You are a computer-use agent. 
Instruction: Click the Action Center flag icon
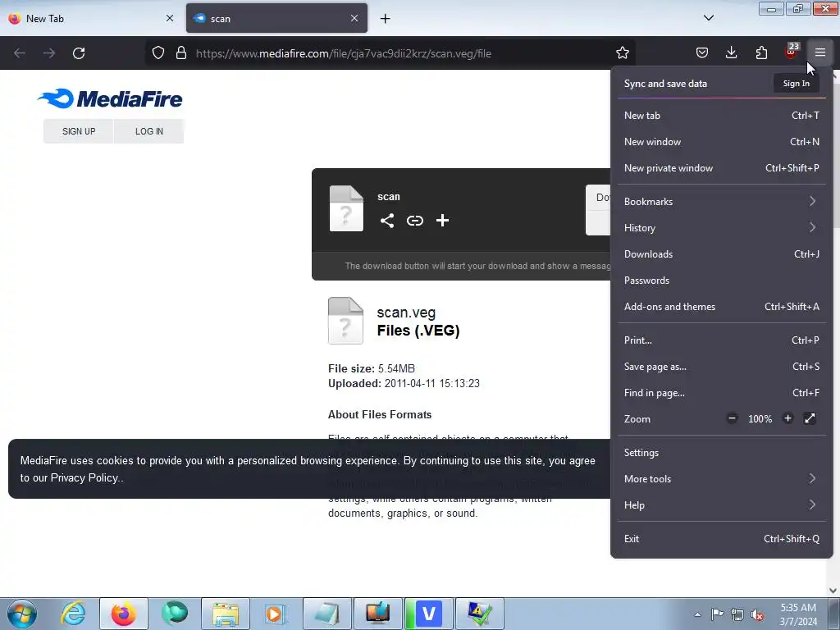point(717,614)
